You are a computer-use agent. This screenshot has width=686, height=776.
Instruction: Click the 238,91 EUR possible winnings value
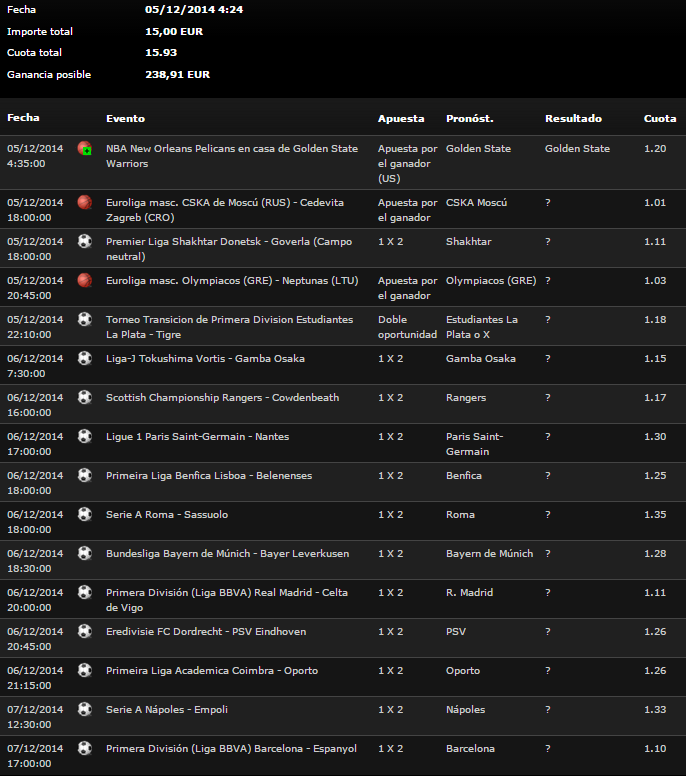(x=177, y=74)
